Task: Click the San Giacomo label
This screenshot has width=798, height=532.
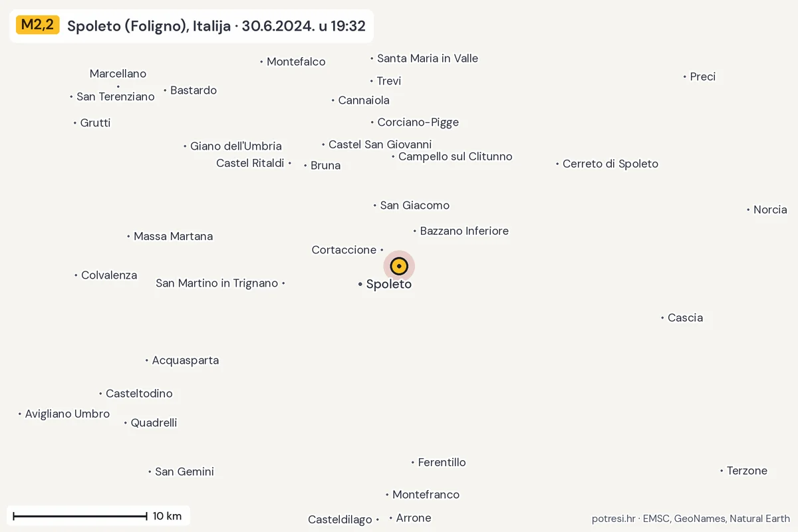Action: [415, 205]
